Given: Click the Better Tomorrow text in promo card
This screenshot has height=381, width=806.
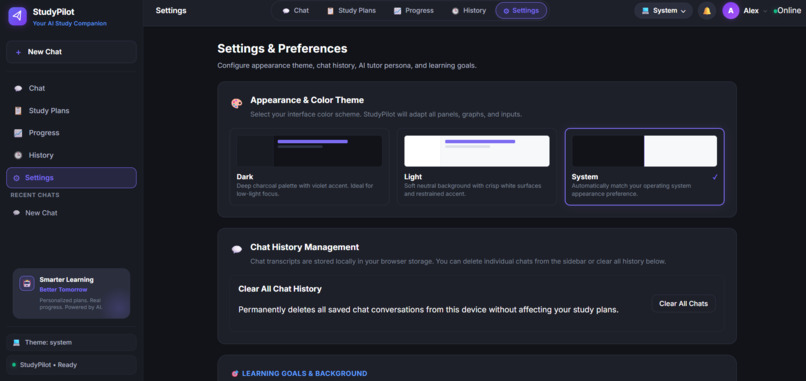Looking at the screenshot, I should point(63,289).
